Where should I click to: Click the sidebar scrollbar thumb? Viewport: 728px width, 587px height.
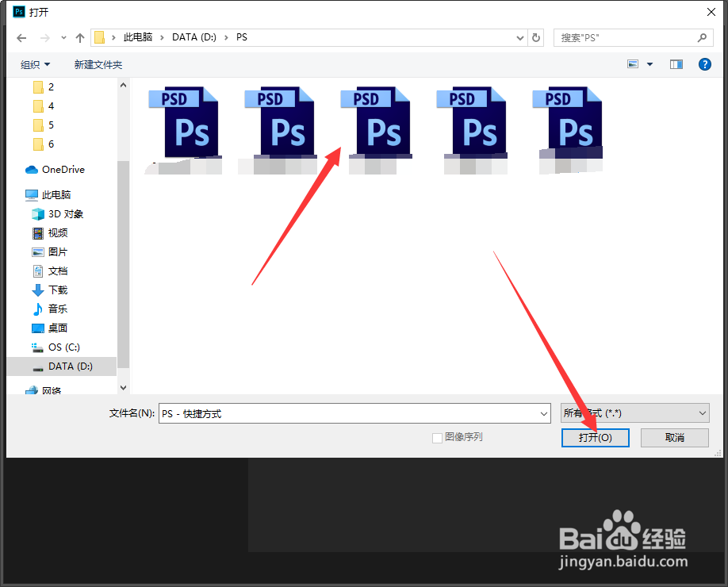point(123,265)
